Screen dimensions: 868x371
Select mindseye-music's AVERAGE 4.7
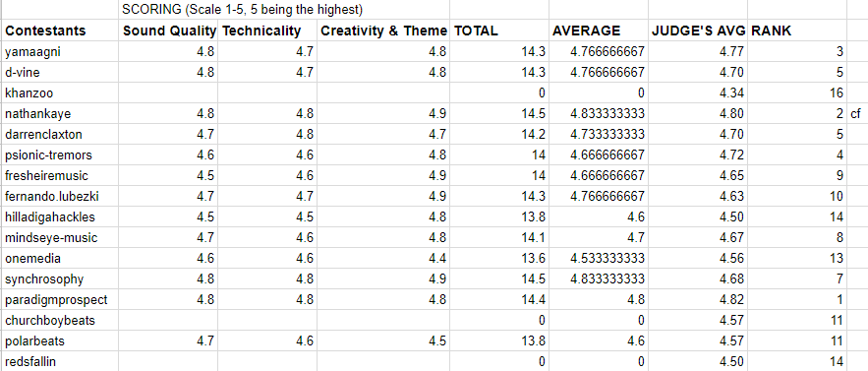pyautogui.click(x=599, y=238)
